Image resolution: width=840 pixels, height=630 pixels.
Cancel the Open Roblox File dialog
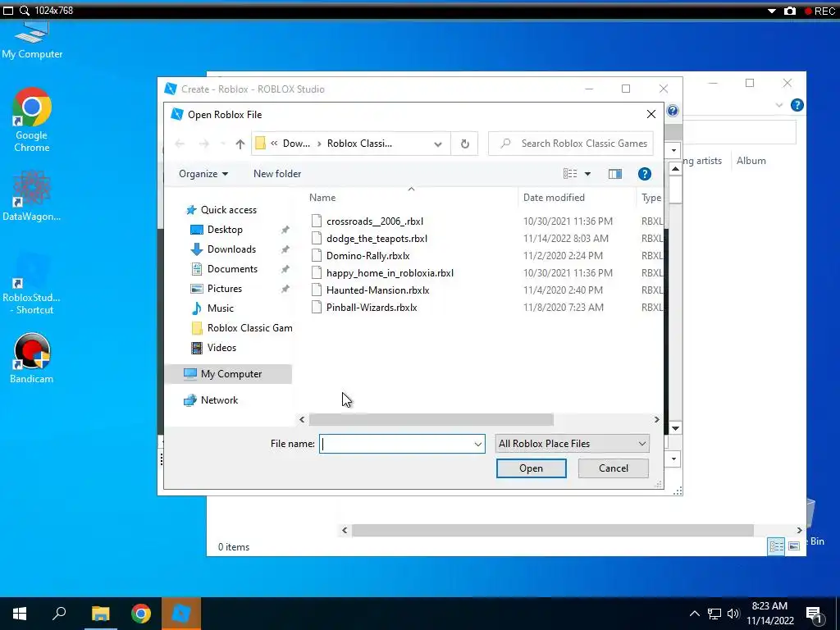pos(614,468)
